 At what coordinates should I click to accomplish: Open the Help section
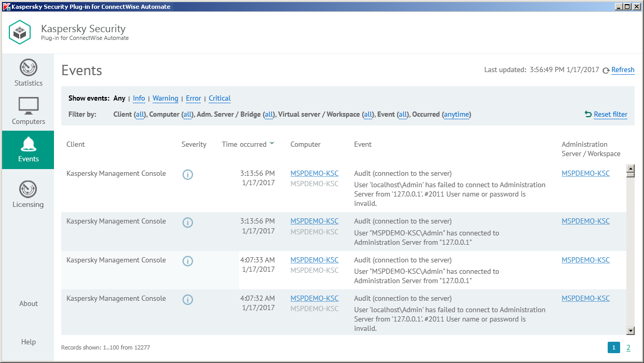tap(28, 342)
